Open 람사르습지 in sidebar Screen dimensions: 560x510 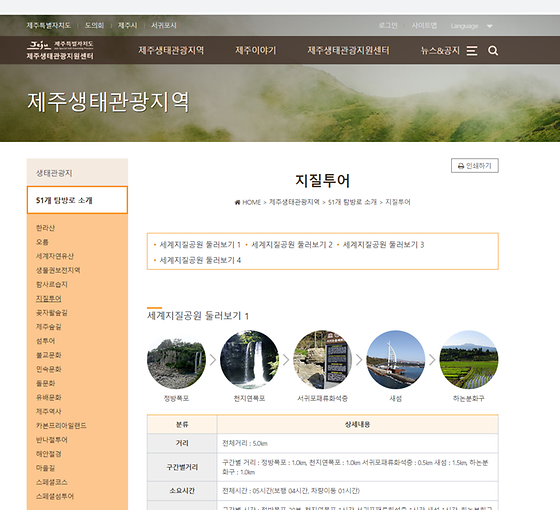pyautogui.click(x=51, y=284)
